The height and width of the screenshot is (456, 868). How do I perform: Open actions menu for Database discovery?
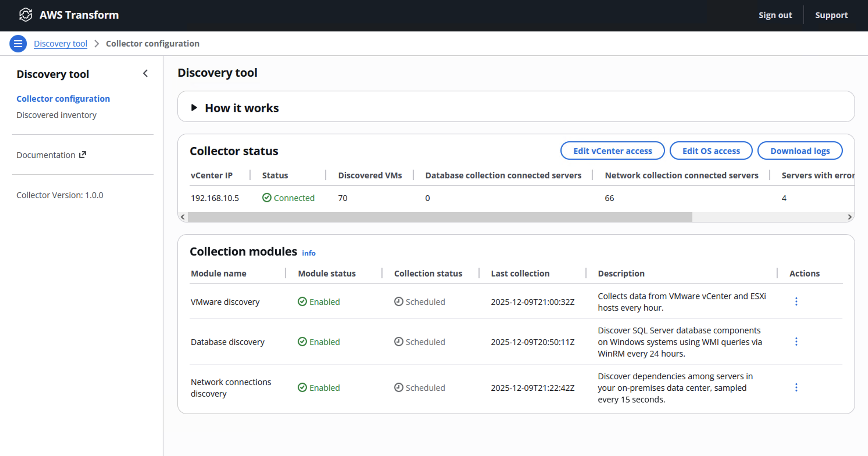[796, 342]
